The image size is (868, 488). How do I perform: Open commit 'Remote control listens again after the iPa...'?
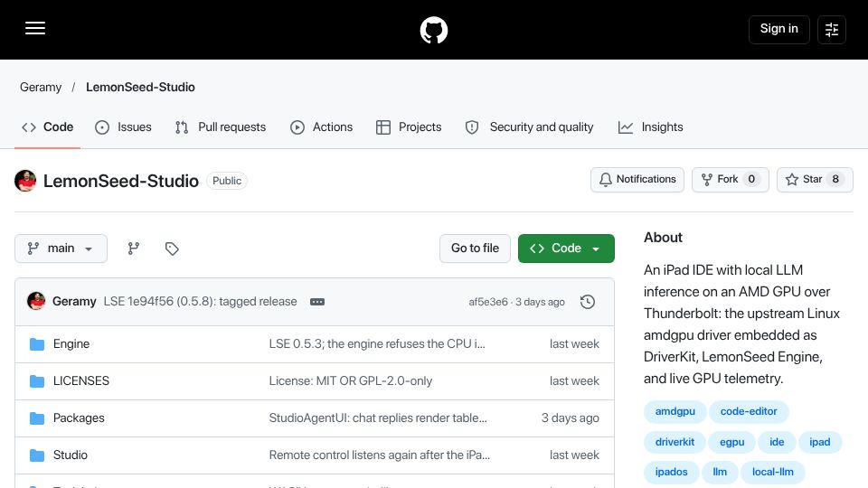pos(380,455)
